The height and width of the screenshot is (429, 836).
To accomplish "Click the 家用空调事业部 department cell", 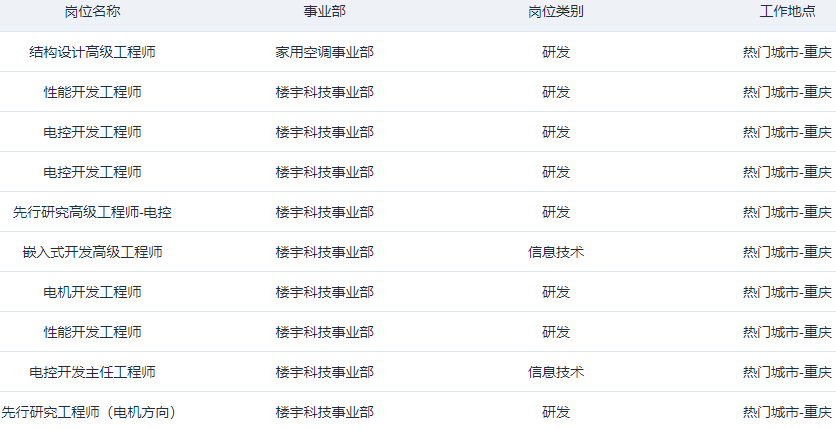I will click(324, 52).
